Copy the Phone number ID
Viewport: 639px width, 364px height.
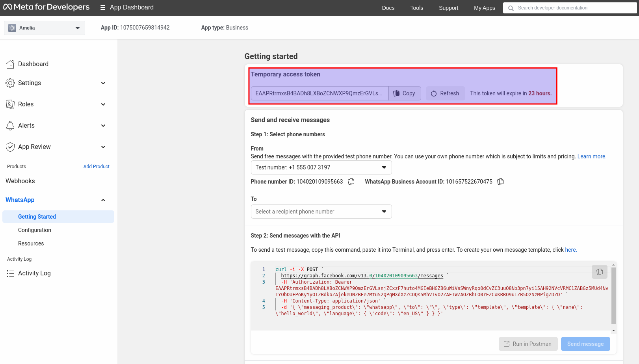pyautogui.click(x=351, y=182)
